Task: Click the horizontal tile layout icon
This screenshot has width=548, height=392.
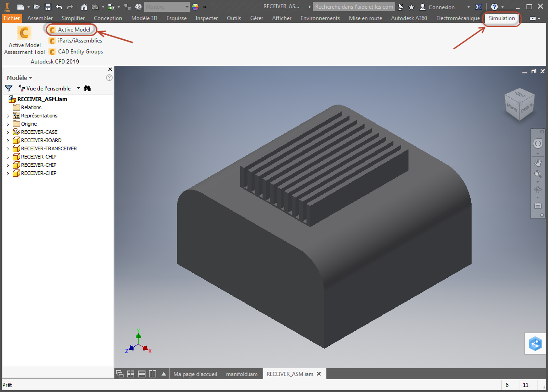Action: point(141,374)
